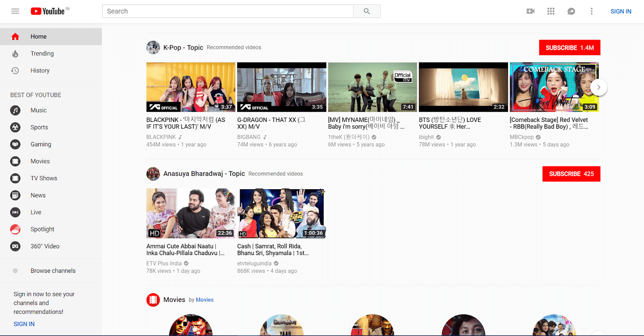Click the Movies channel link after 'by'
This screenshot has width=644, height=336.
(x=205, y=300)
